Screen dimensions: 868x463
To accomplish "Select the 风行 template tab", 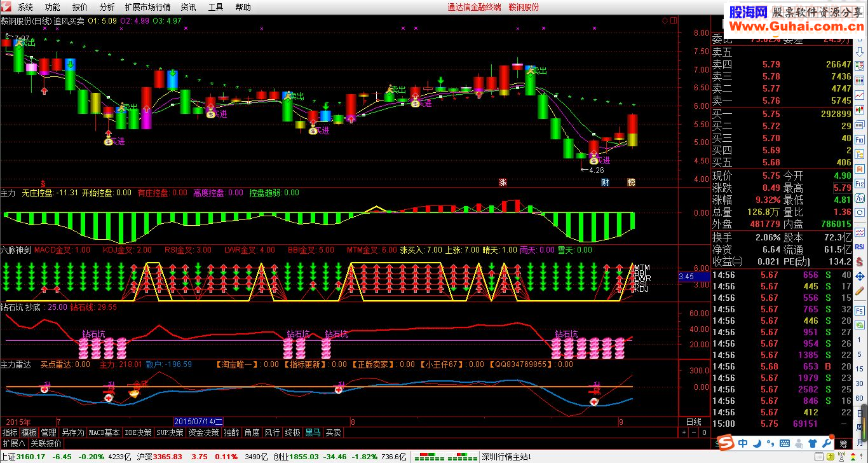I will 273,432.
